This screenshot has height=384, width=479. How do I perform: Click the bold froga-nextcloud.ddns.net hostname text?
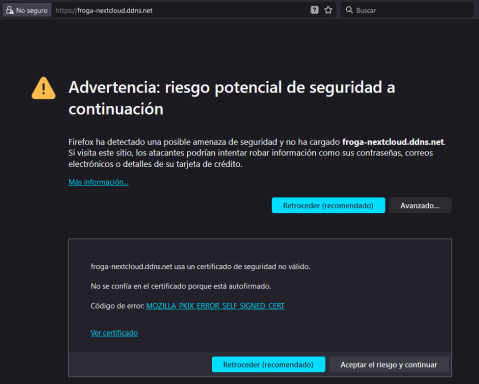click(x=393, y=142)
